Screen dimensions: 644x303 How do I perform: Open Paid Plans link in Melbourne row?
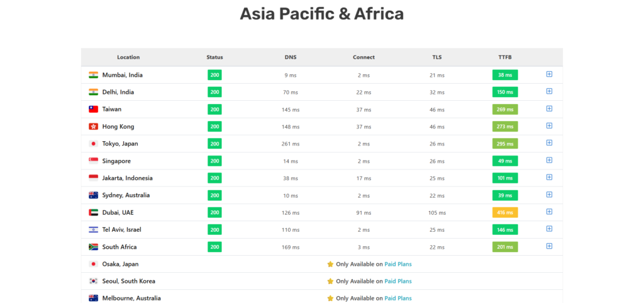point(398,298)
